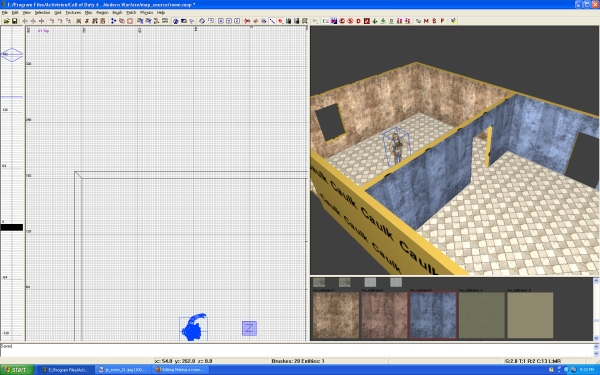Toggle the red P filter button
600x375 pixels.
coord(442,21)
